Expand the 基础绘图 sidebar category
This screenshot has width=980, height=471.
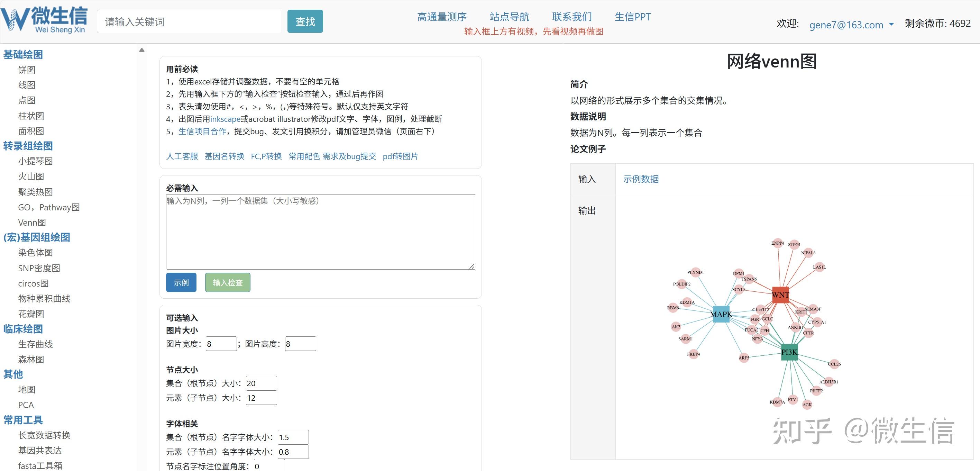[x=23, y=54]
